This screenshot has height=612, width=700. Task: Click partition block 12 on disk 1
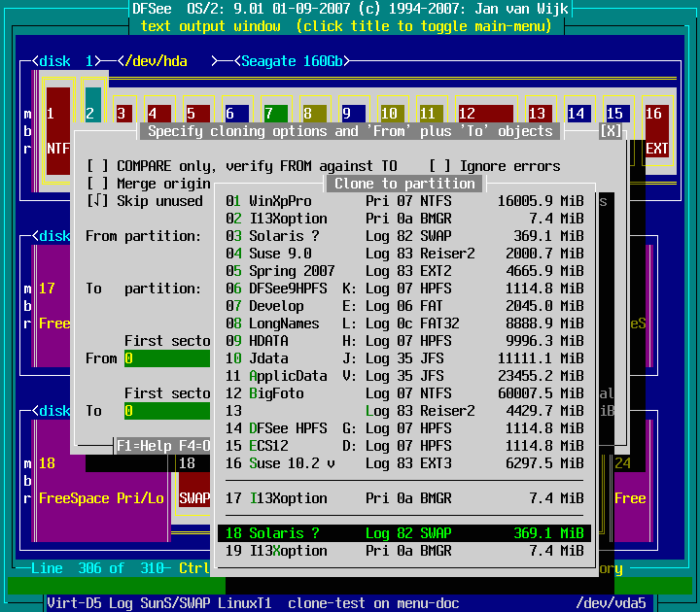pyautogui.click(x=485, y=113)
